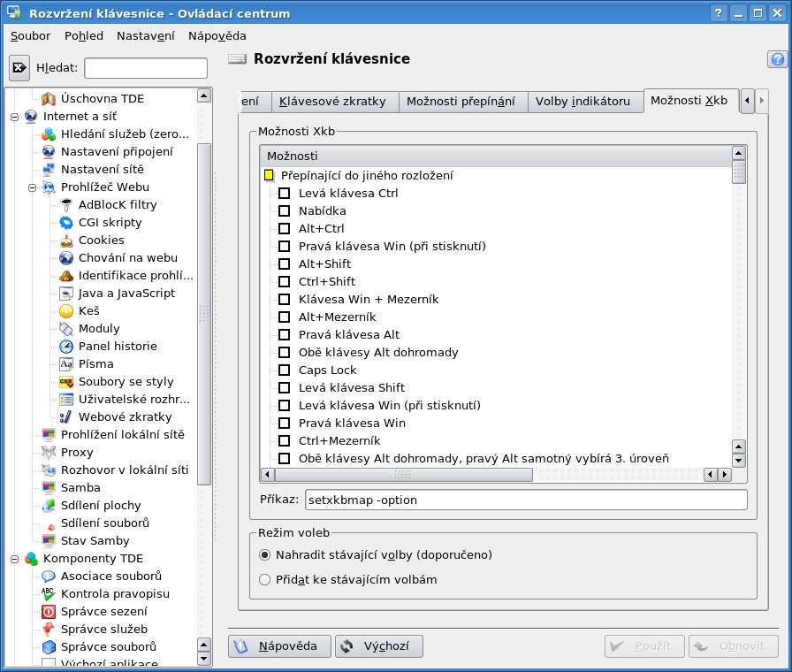Select the Panel historie clock icon
This screenshot has height=672, width=792.
click(66, 346)
